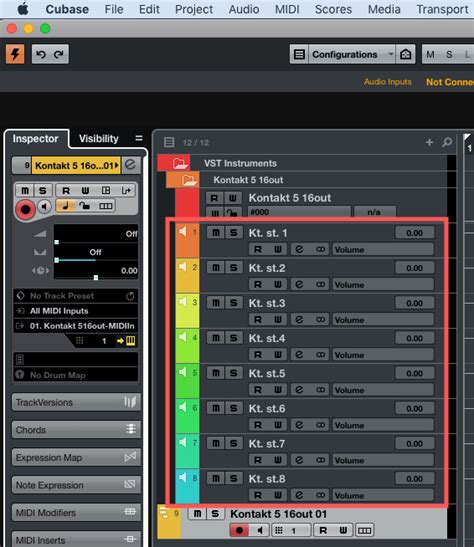
Task: Switch to the Visibility tab
Action: [99, 138]
